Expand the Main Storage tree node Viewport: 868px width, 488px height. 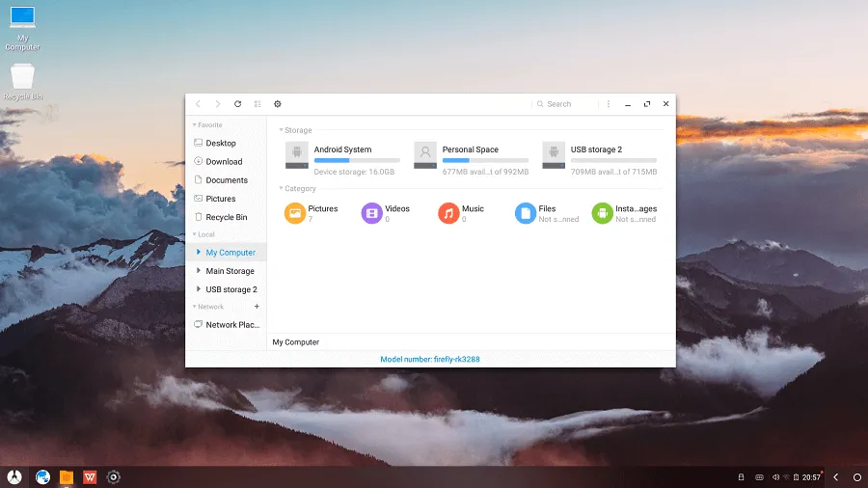pos(198,271)
